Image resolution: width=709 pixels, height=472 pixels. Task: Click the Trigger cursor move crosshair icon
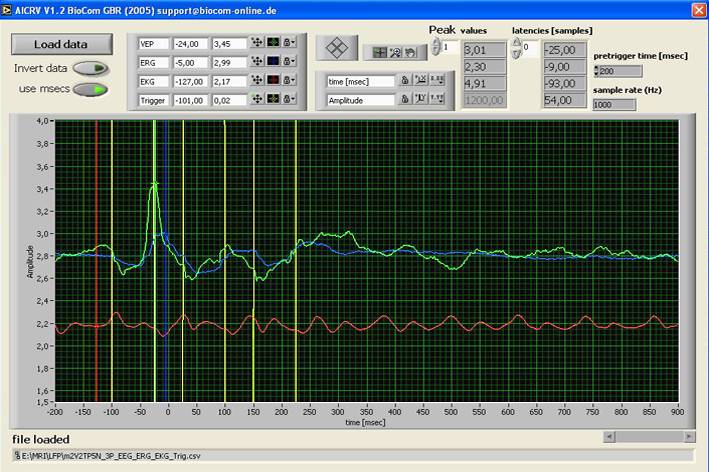257,99
